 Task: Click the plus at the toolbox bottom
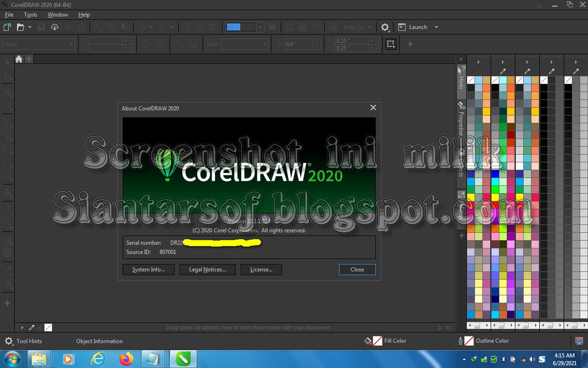(x=7, y=304)
